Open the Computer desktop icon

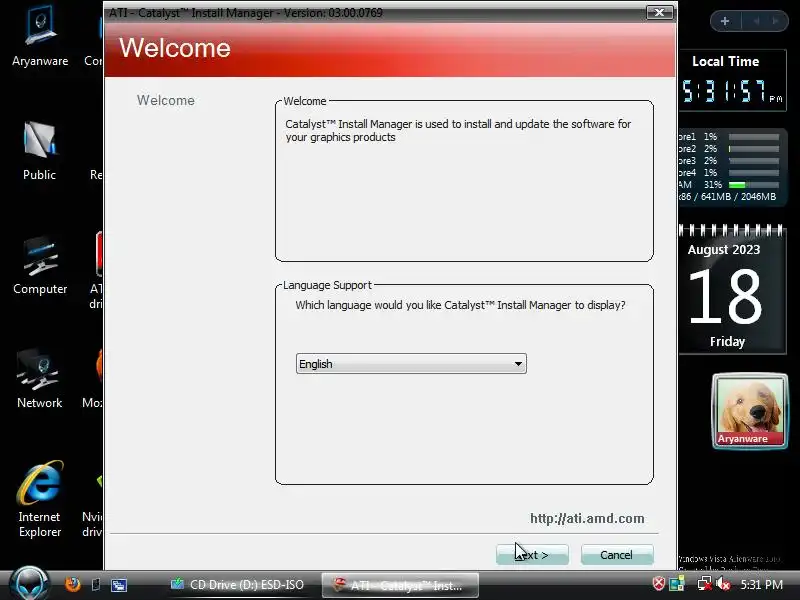tap(40, 265)
